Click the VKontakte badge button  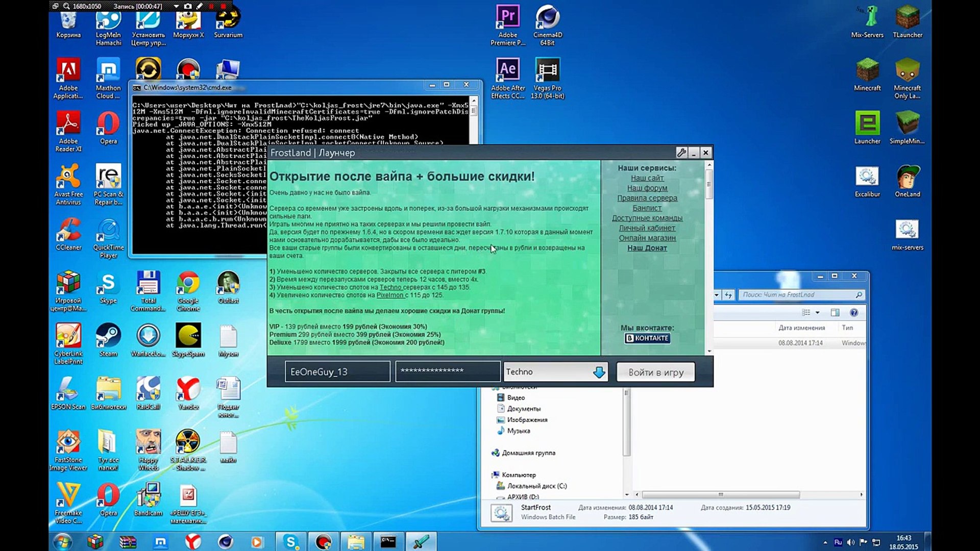[x=647, y=338]
